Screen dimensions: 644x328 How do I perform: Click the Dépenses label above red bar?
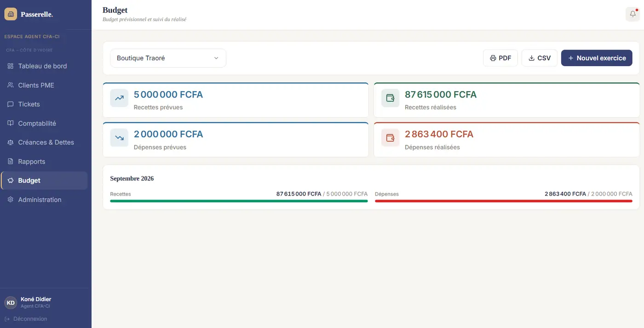387,194
